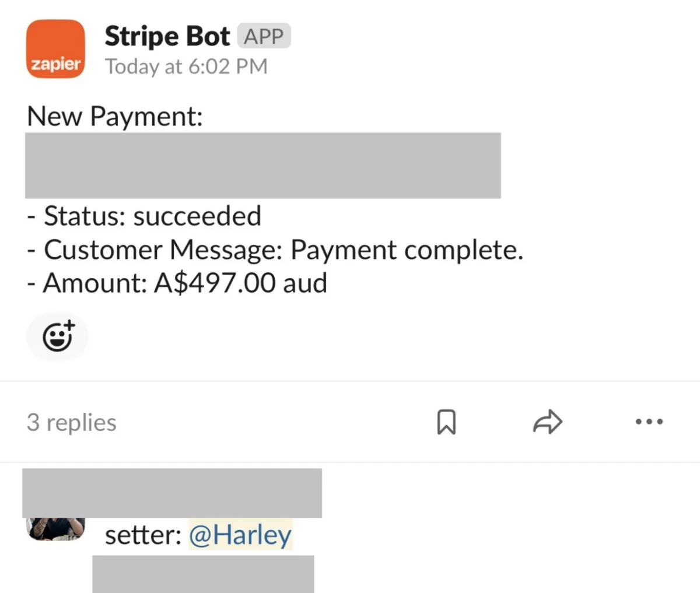The width and height of the screenshot is (700, 593).
Task: Click the @Harley mention
Action: 240,535
